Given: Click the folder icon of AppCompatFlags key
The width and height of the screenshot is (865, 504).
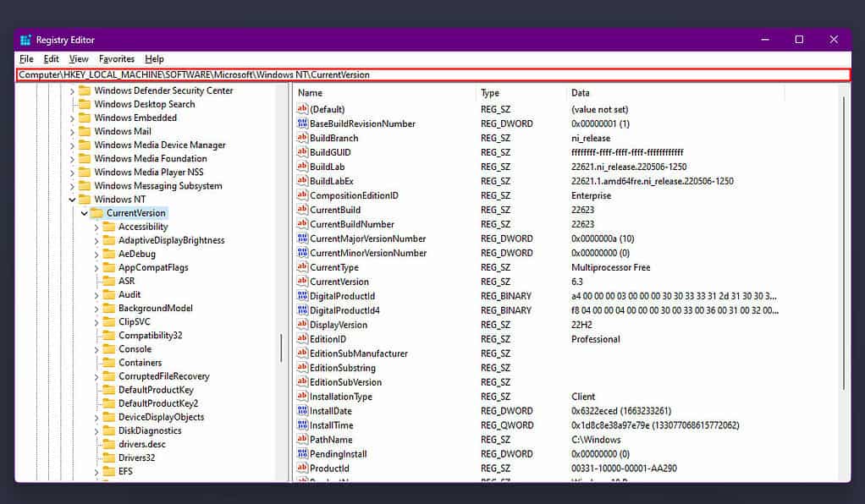Looking at the screenshot, I should coord(108,267).
